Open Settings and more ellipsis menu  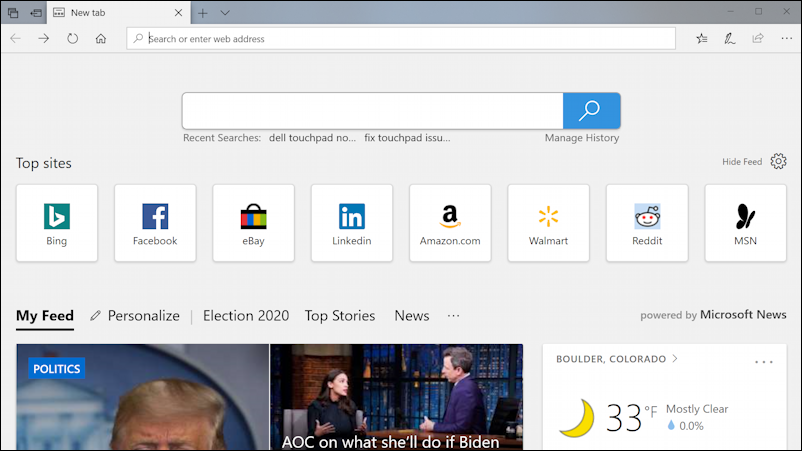pyautogui.click(x=787, y=38)
